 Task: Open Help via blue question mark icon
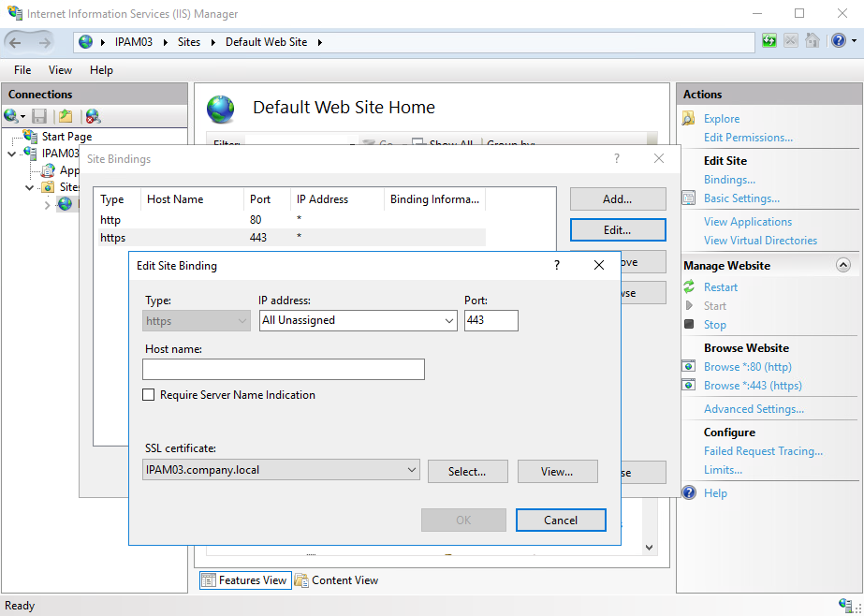(838, 41)
